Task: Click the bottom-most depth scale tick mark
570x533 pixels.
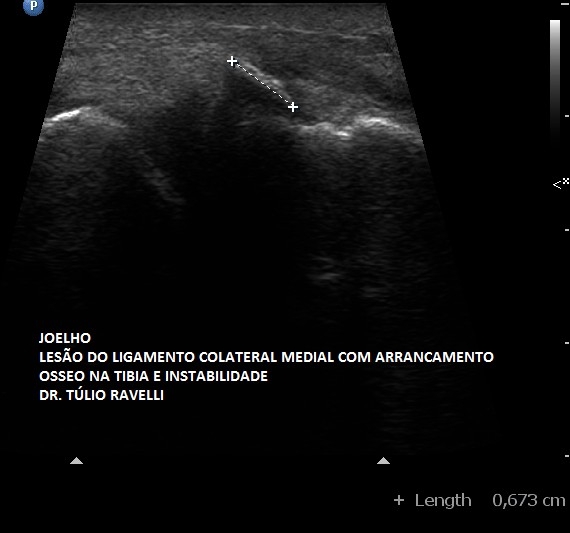Action: pos(567,456)
